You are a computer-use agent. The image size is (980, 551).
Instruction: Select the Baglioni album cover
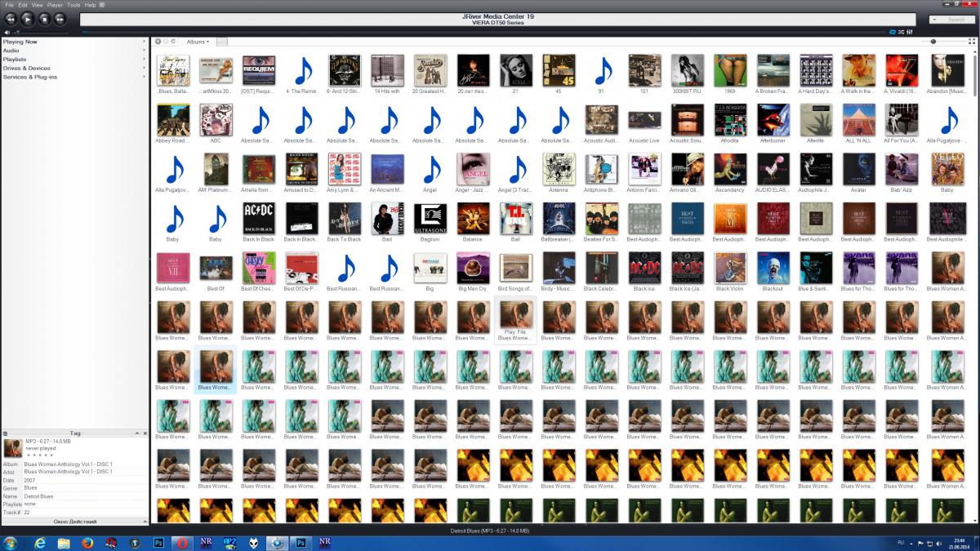point(430,219)
